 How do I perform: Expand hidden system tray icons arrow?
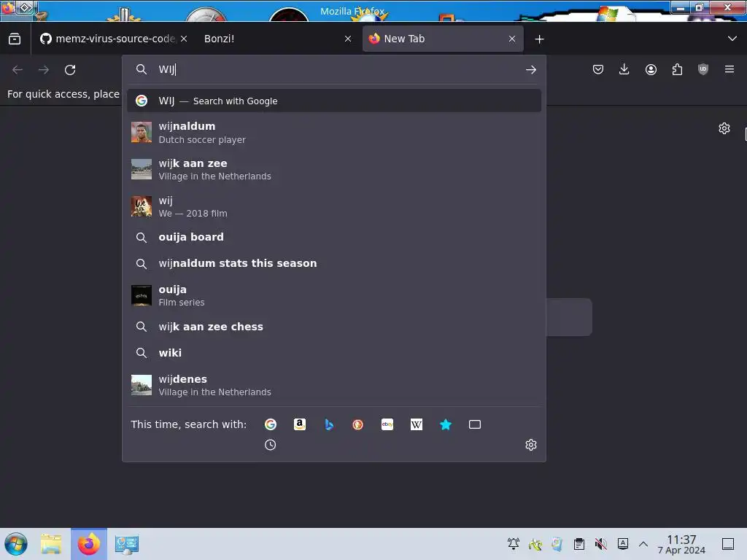point(643,544)
